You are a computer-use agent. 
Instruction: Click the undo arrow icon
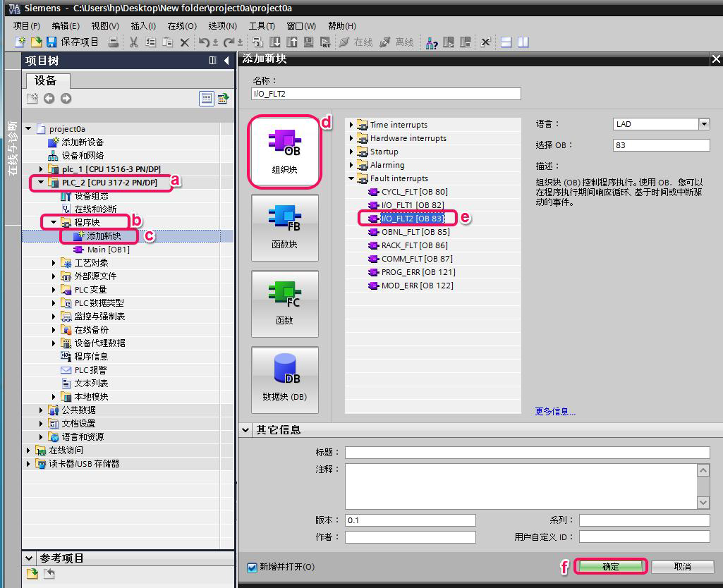click(x=205, y=42)
